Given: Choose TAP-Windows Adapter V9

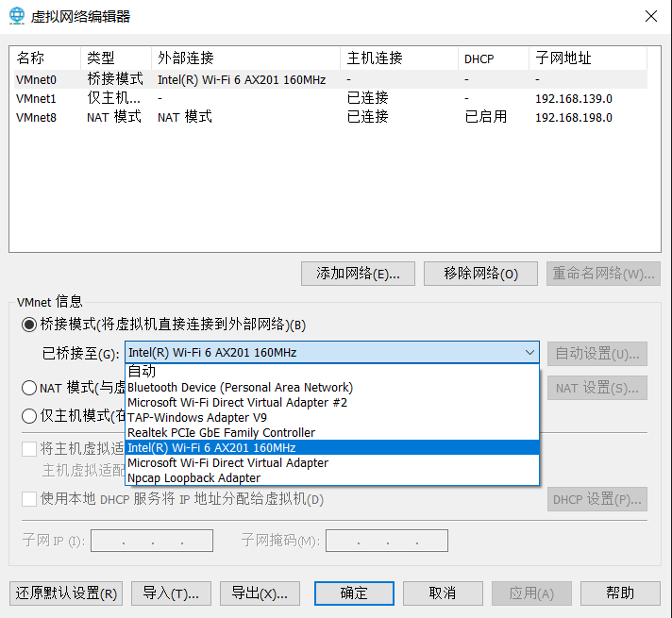Looking at the screenshot, I should [332, 417].
